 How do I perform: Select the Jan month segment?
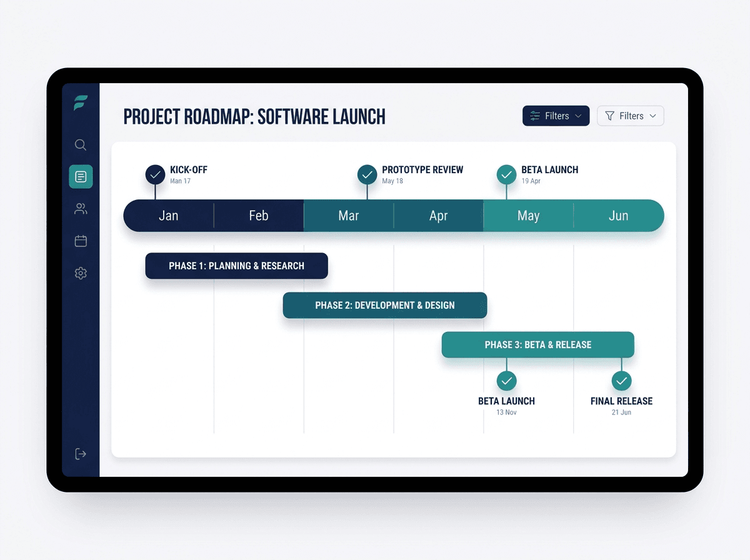click(x=169, y=216)
